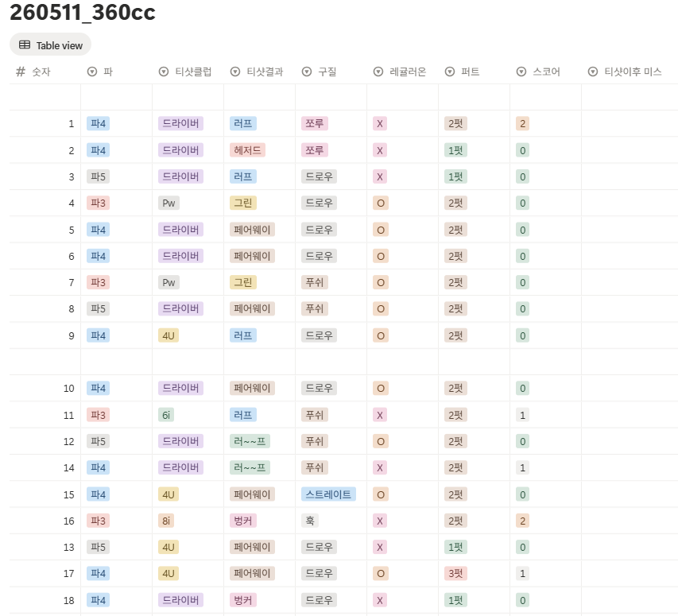Image resolution: width=678 pixels, height=616 pixels.
Task: Click the X 레귤러온 tag in row 1
Action: (380, 124)
